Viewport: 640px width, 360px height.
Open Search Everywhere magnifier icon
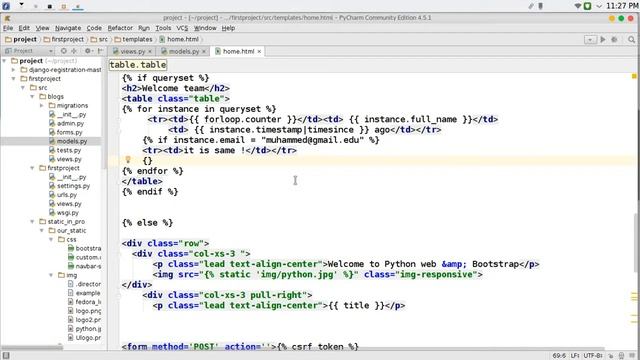[631, 40]
